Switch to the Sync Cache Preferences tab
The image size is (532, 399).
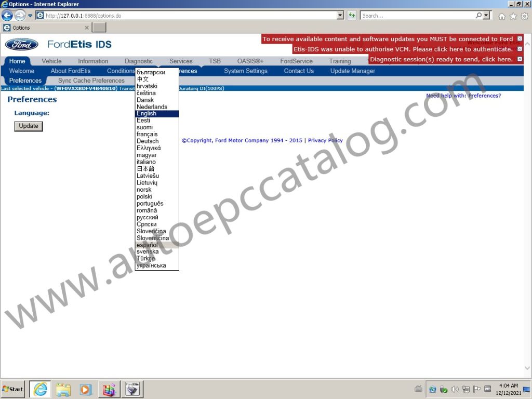tap(90, 81)
